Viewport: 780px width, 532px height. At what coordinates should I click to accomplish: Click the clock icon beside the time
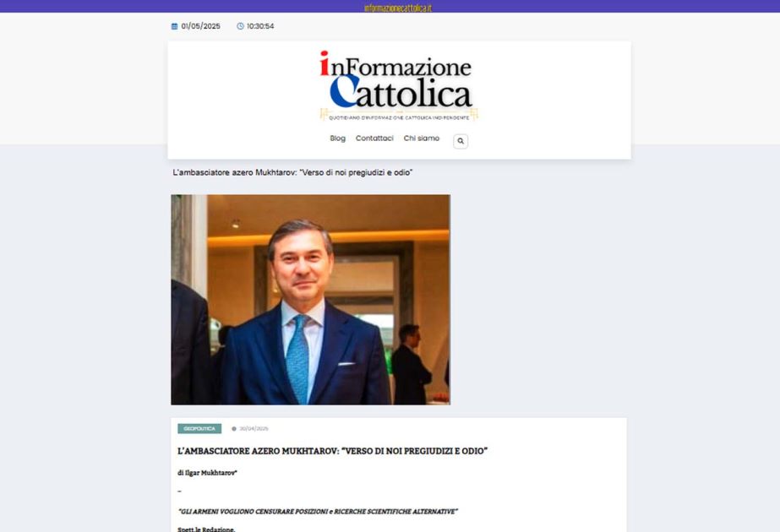[x=240, y=26]
